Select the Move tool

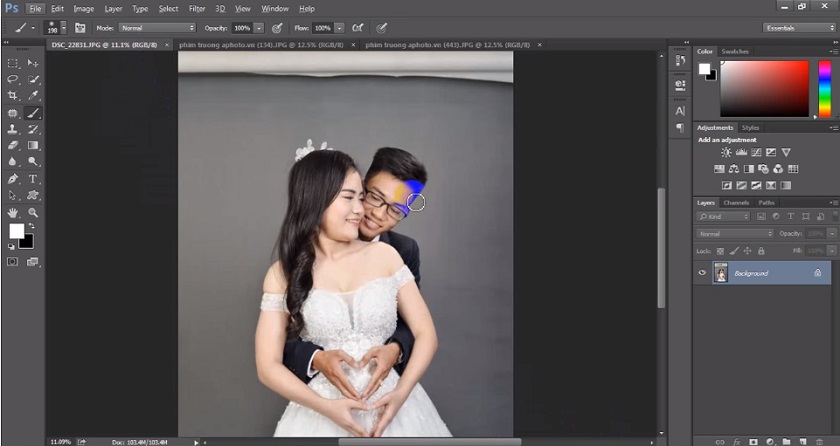pyautogui.click(x=33, y=63)
